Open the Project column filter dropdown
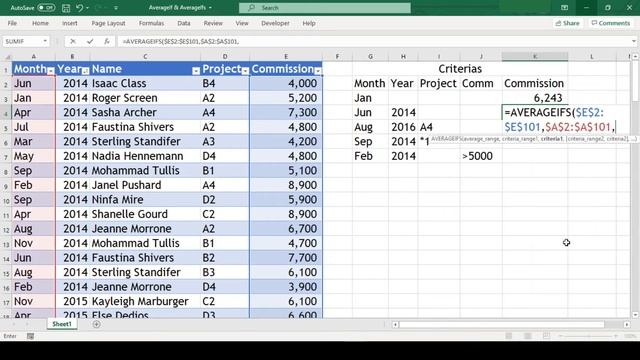This screenshot has height=360, width=640. 245,71
